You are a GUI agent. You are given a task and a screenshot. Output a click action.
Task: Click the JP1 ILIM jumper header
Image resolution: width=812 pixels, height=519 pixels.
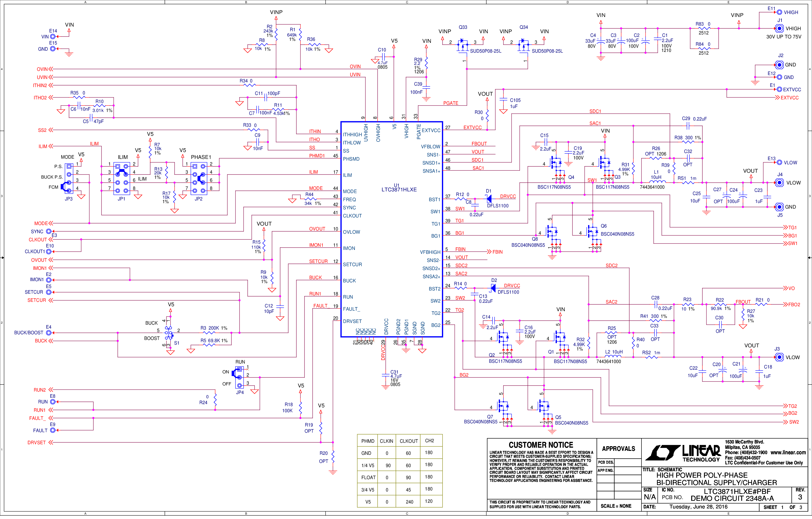122,178
